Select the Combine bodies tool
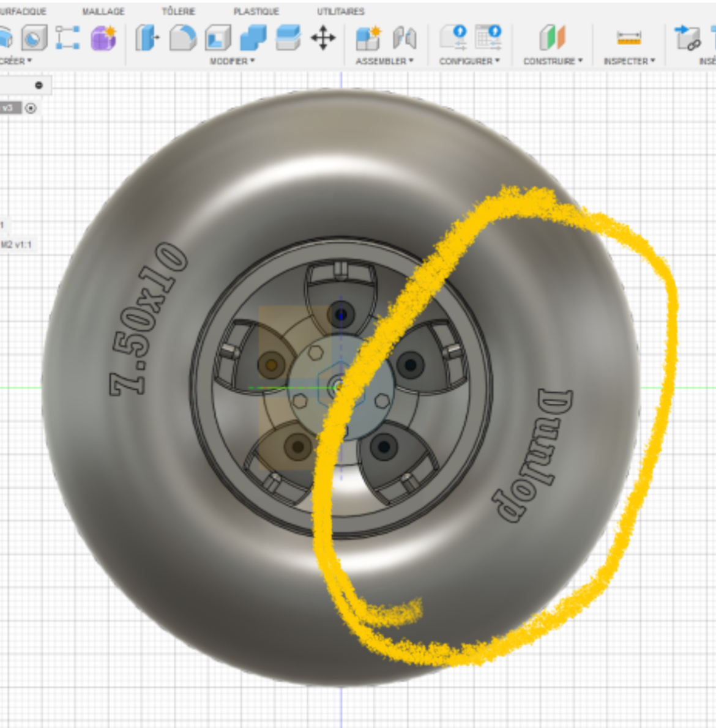Viewport: 716px width, 728px height. tap(253, 38)
